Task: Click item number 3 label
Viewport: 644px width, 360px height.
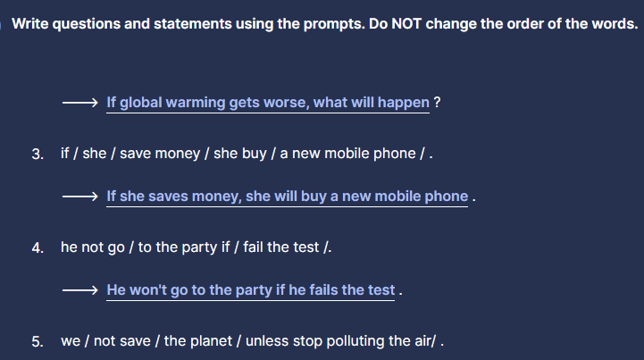Action: [x=37, y=154]
